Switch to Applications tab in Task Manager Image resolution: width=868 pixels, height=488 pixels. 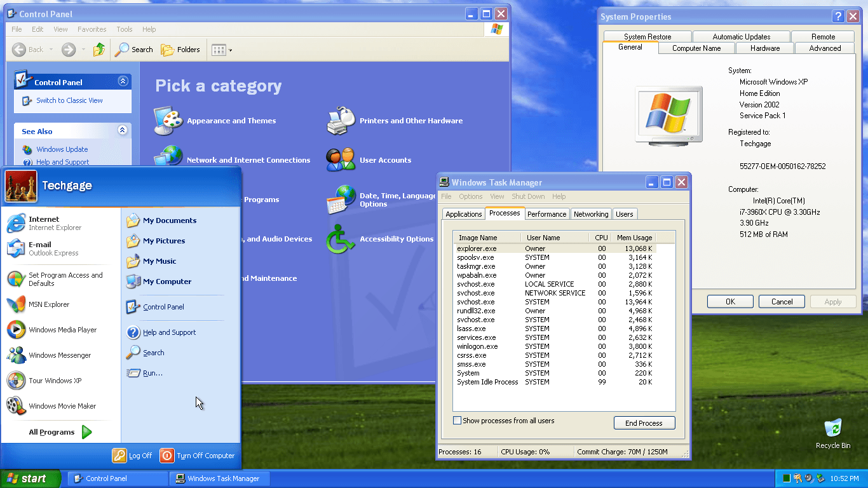[464, 214]
